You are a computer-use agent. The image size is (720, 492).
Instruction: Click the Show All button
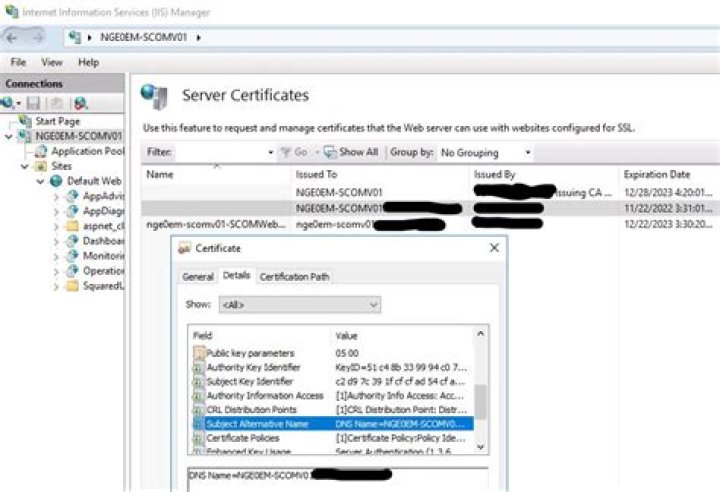point(351,152)
